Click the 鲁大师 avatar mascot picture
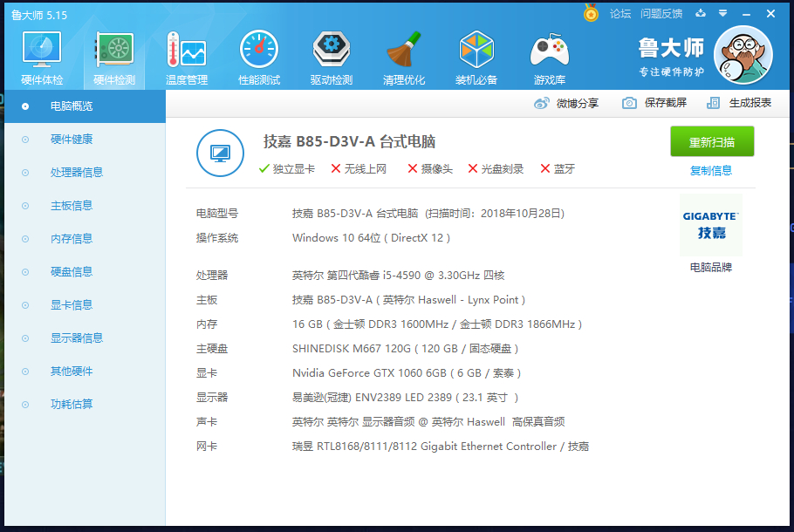 743,55
